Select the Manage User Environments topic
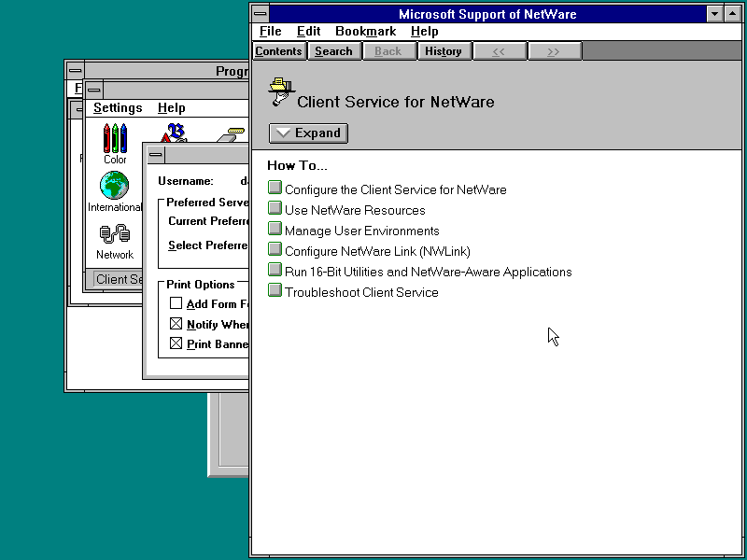Viewport: 747px width, 560px height. [361, 231]
